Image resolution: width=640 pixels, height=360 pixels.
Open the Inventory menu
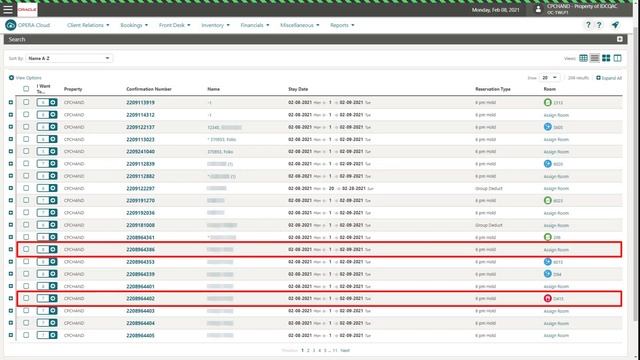[216, 25]
